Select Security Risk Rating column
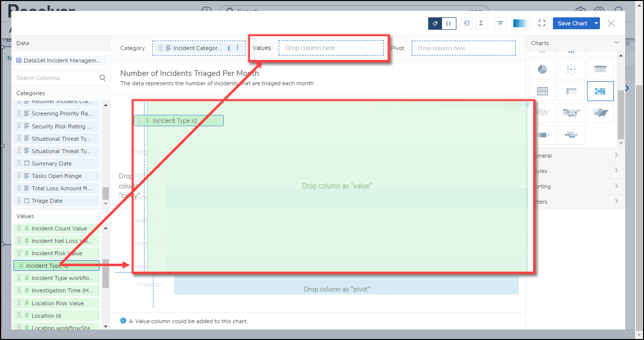The image size is (644, 340). pos(56,126)
